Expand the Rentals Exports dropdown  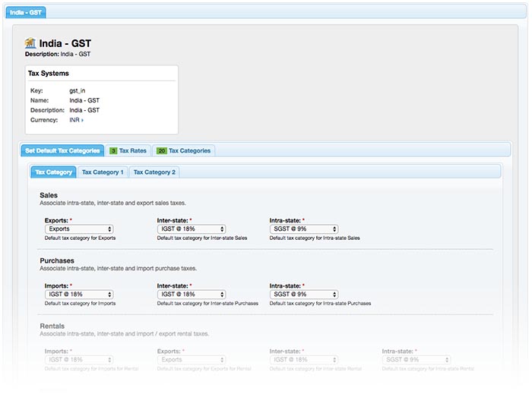point(192,360)
